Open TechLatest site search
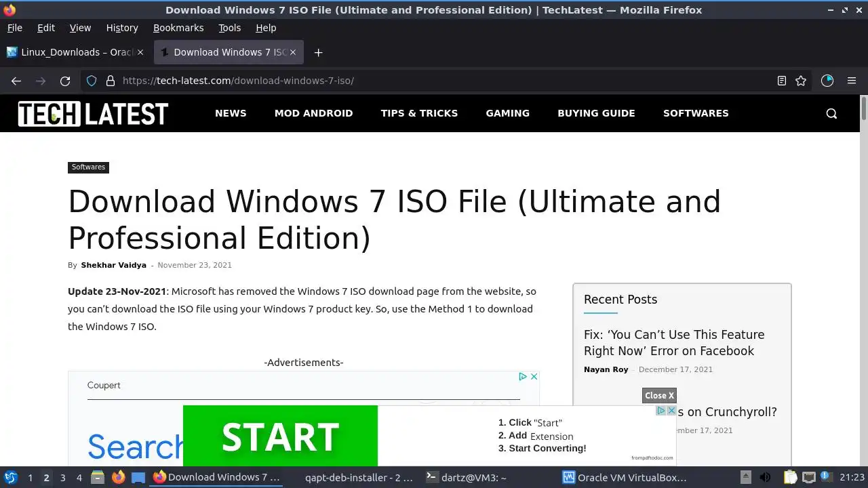Viewport: 868px width, 488px height. point(831,113)
